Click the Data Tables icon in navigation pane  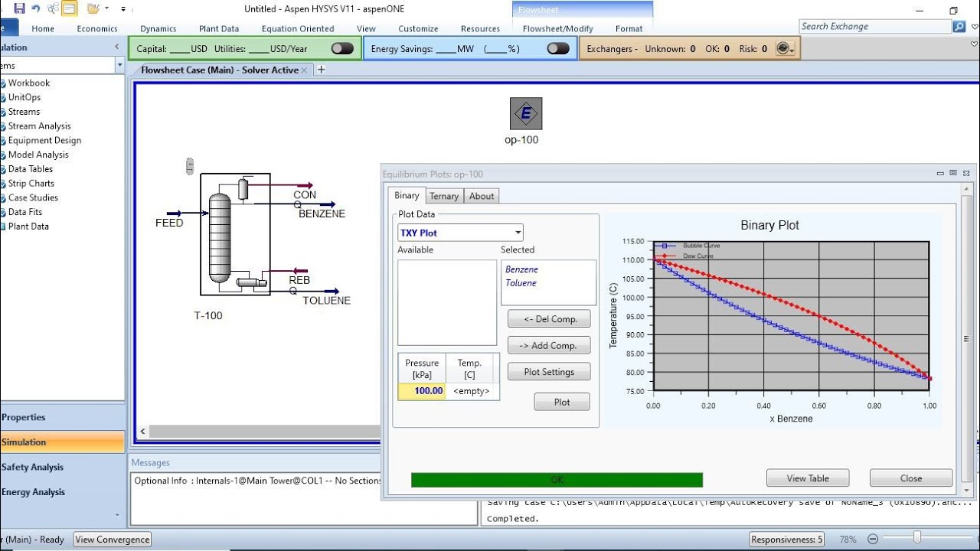pyautogui.click(x=2, y=169)
